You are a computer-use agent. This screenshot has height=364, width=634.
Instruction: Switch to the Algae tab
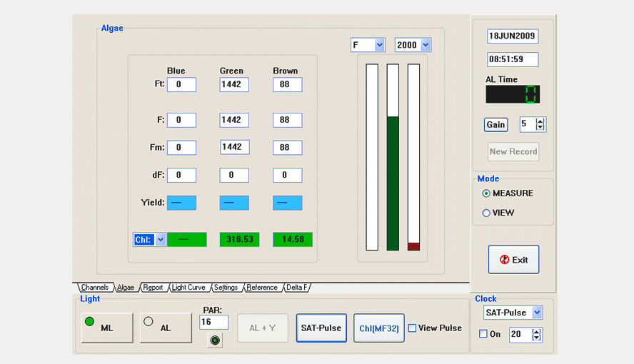tap(126, 287)
